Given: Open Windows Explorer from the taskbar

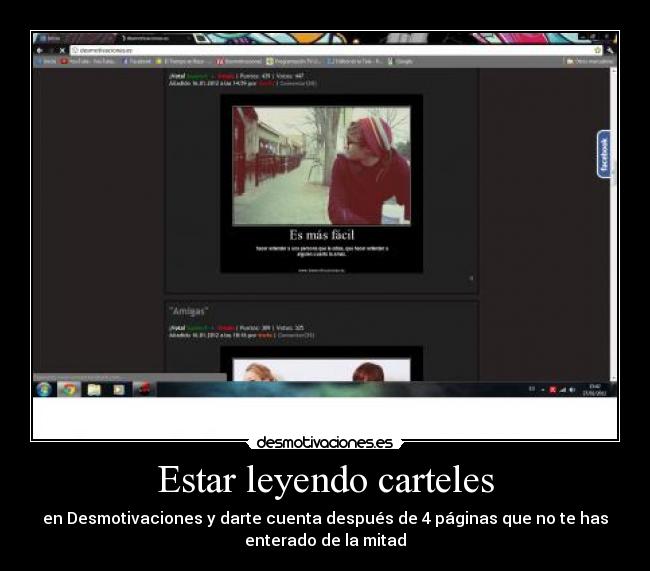Looking at the screenshot, I should point(94,389).
